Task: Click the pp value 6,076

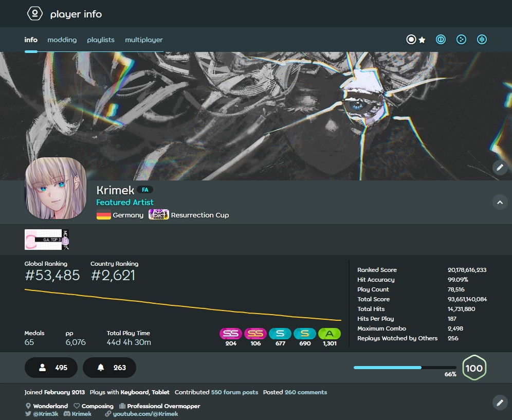Action: [x=76, y=342]
